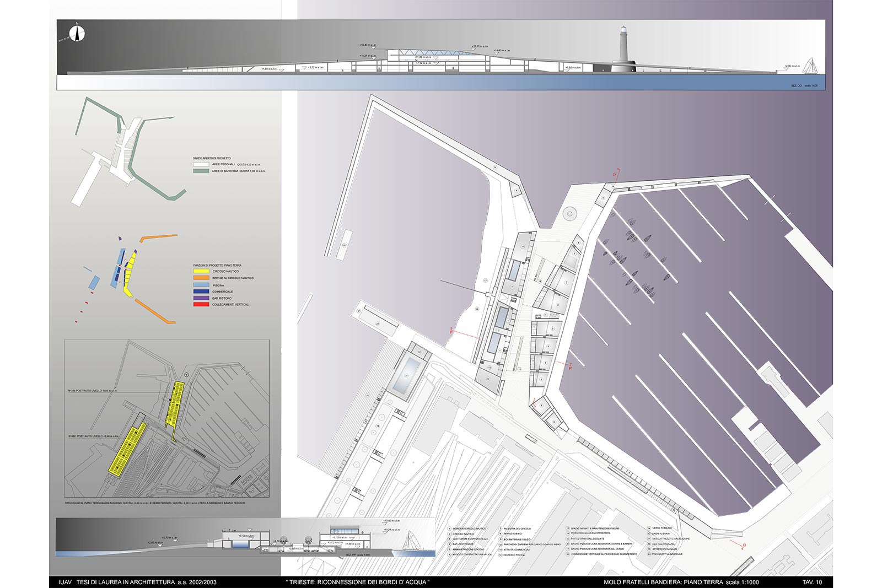Click legend entry 7 'Palestra del circolo'
Screen dimensions: 882x588
point(515,528)
